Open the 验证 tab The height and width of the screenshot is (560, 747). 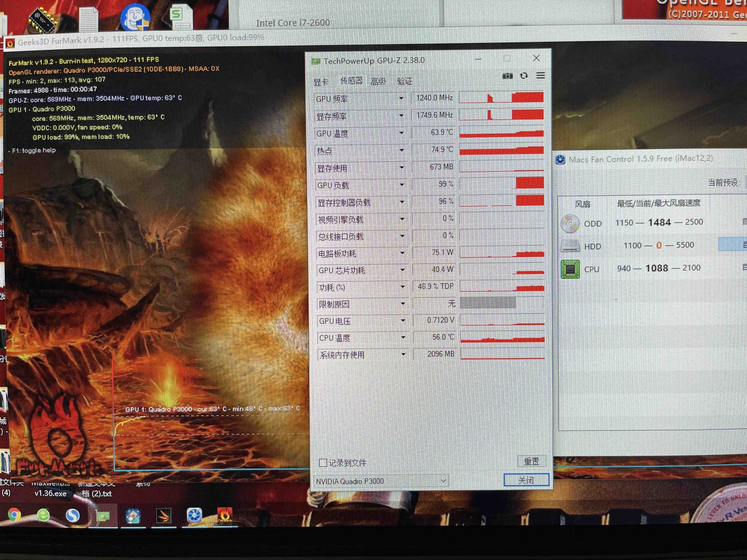(x=405, y=81)
